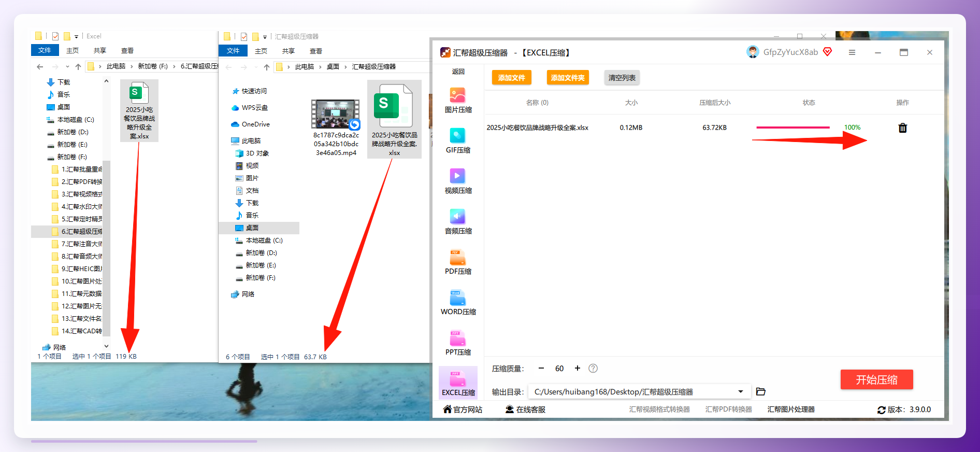
Task: Switch to the GIF压缩 tool
Action: pyautogui.click(x=458, y=140)
